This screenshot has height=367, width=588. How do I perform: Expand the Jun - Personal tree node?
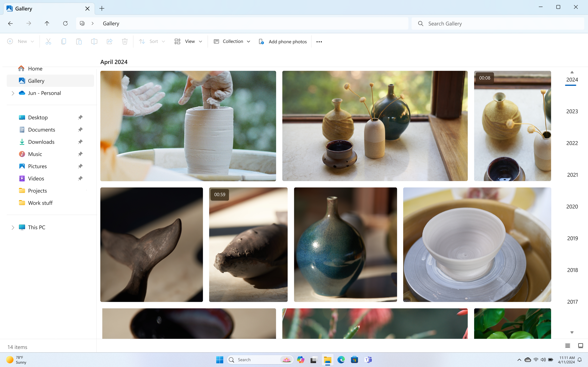click(13, 93)
